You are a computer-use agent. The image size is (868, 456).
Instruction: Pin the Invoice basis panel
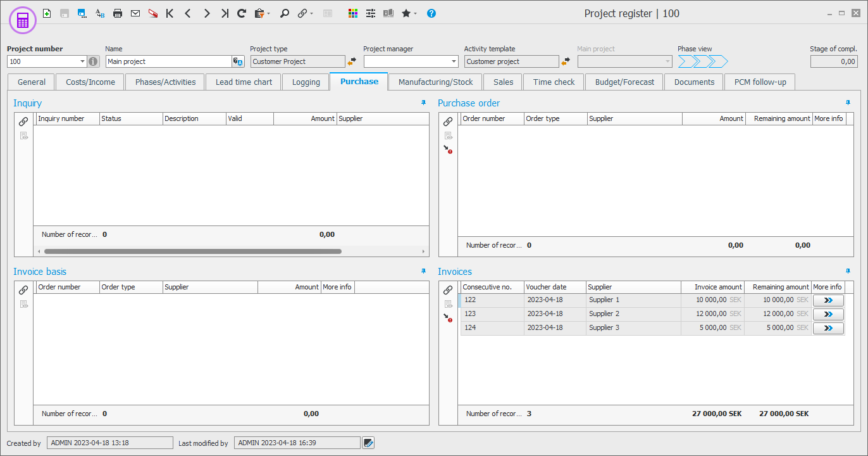[x=423, y=271]
